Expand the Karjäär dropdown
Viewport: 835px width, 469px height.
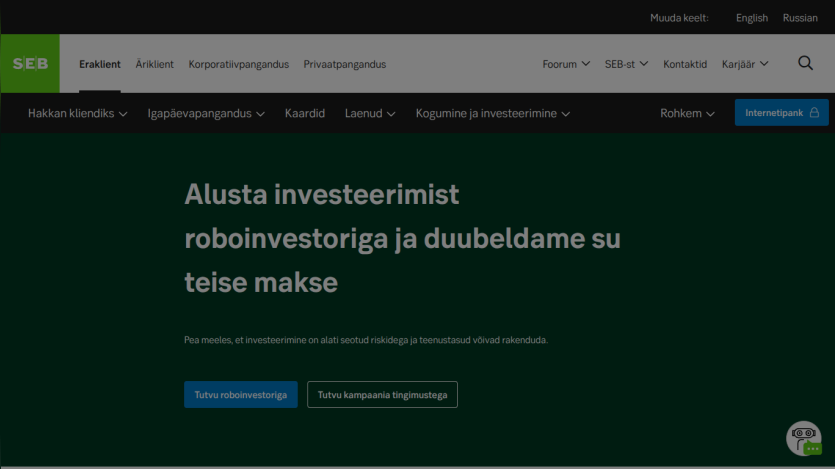coord(745,64)
